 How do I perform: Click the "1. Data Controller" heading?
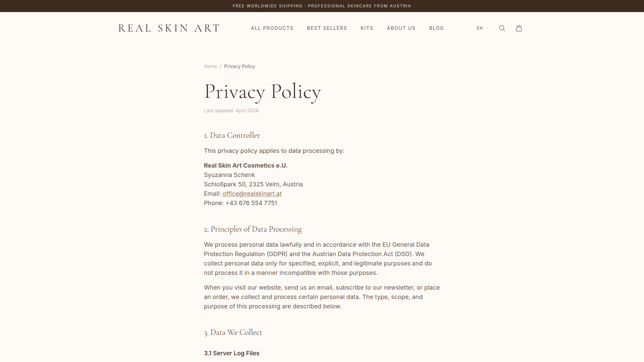(x=232, y=135)
